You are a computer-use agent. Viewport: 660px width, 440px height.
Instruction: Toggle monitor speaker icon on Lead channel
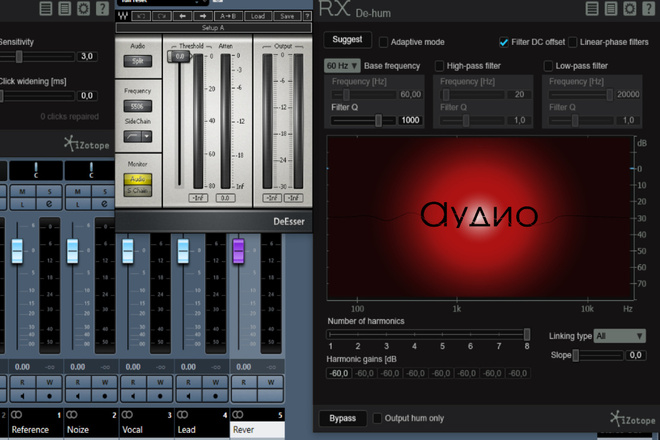[188, 396]
